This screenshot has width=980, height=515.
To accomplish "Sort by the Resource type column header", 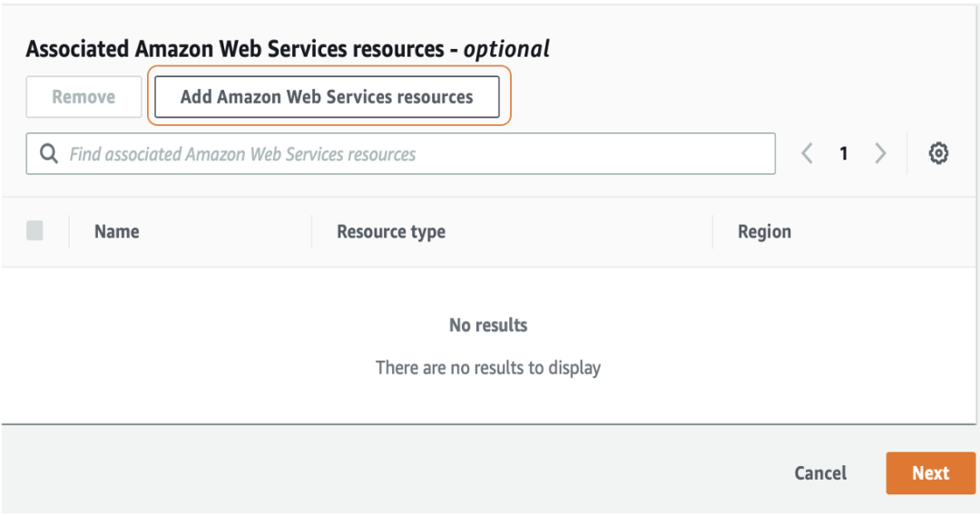I will 391,231.
